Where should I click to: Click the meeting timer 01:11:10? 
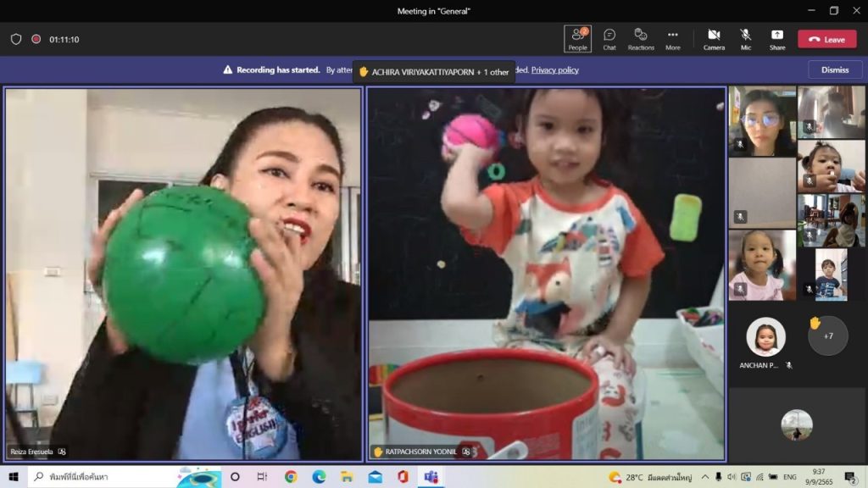[64, 39]
